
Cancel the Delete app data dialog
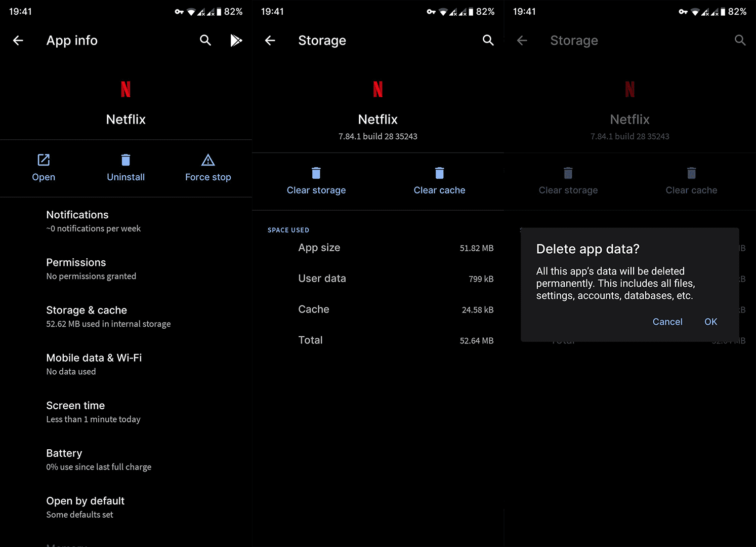pos(667,322)
